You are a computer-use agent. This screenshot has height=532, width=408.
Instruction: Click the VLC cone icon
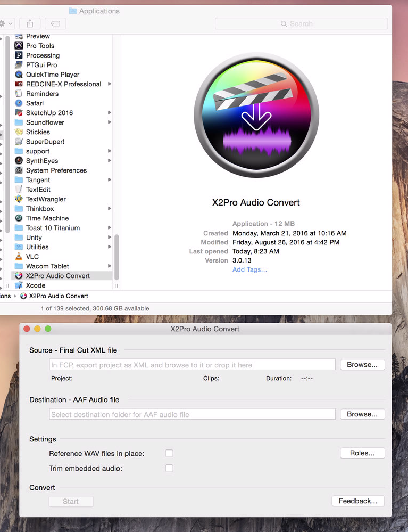coord(19,257)
